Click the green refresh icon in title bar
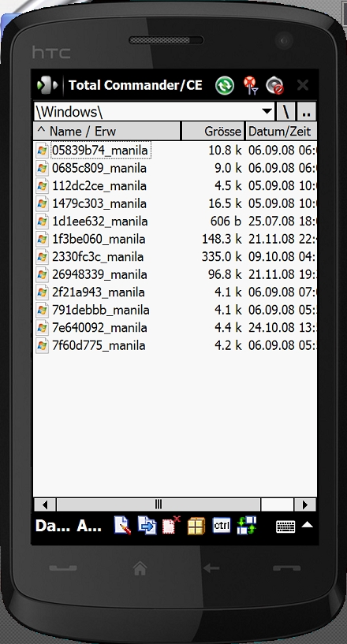 (225, 86)
